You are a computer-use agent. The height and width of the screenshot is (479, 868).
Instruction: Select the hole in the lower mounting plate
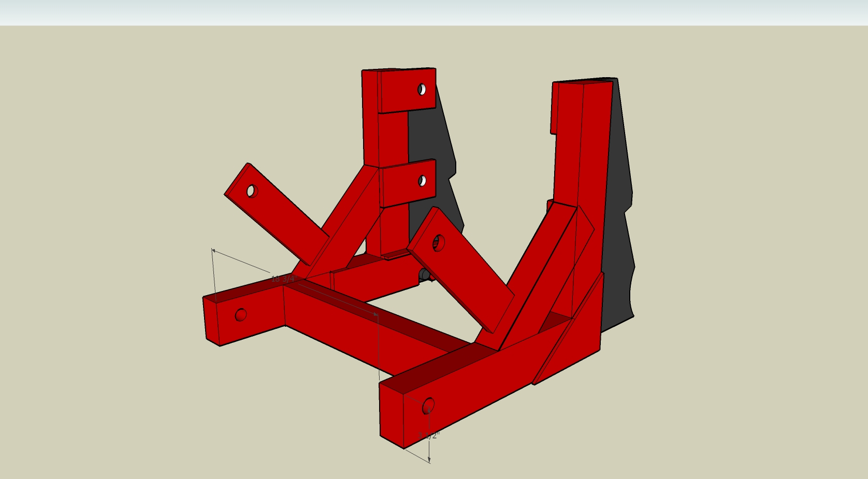pyautogui.click(x=422, y=181)
